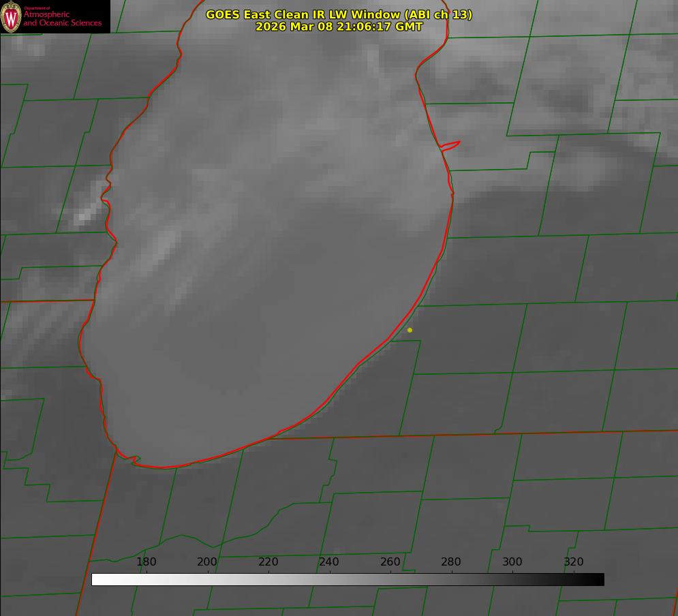Pick the 260 value on the colorbar
The image size is (678, 616).
[390, 562]
